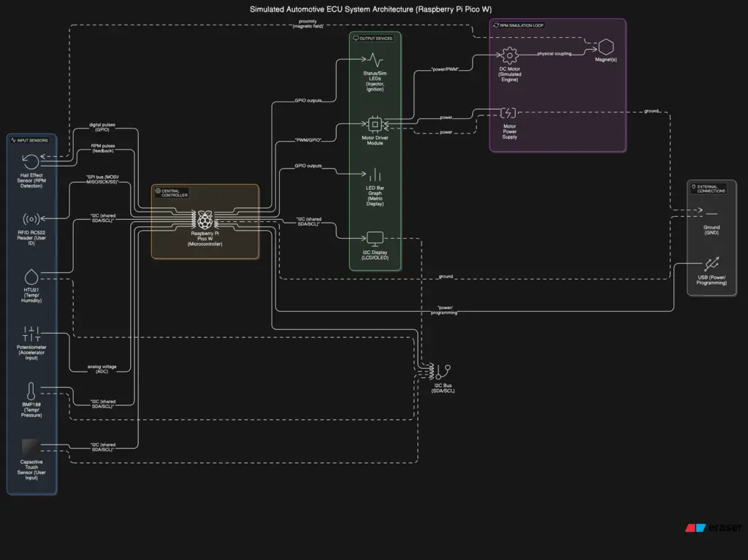Screen dimensions: 748x560
Task: Click the 'Hall Effect Sensor (RPM Detection)' caption
Action: point(31,180)
